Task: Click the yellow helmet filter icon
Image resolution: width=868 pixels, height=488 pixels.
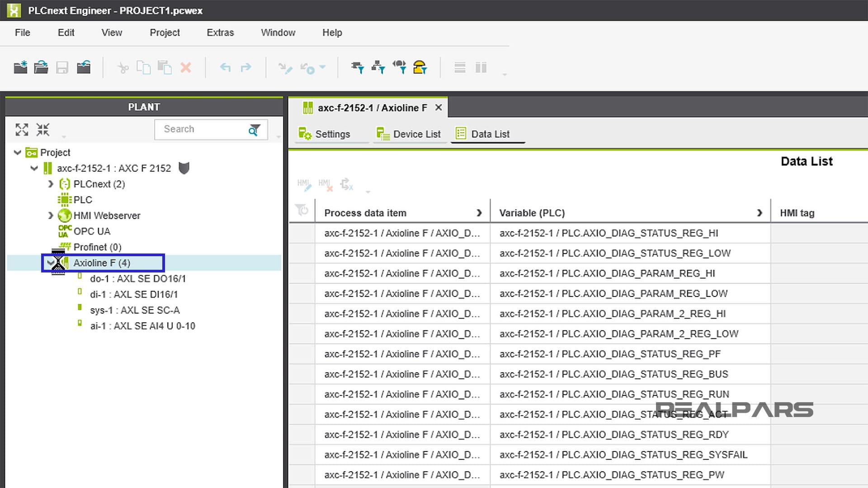Action: [420, 67]
